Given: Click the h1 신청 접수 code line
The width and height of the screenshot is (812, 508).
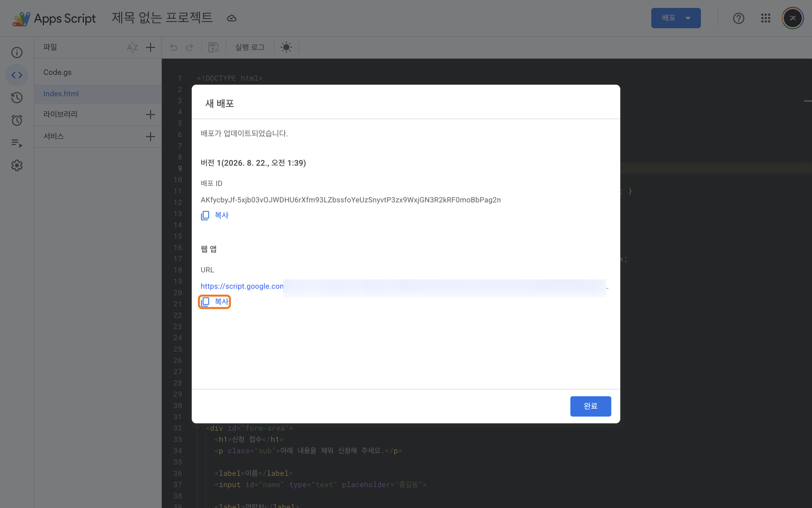Looking at the screenshot, I should (249, 439).
